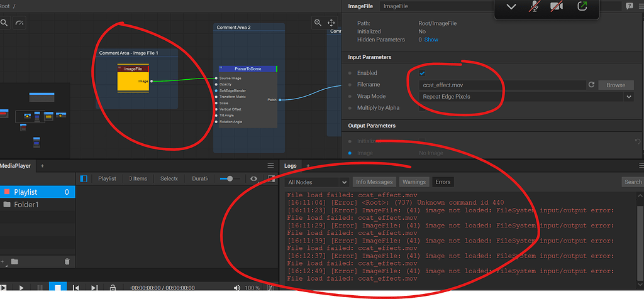
Task: Select the Errors log filter
Action: [443, 182]
